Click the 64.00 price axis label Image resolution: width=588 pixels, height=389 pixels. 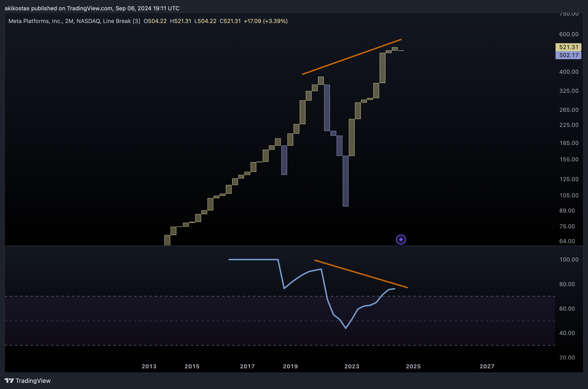pos(567,241)
